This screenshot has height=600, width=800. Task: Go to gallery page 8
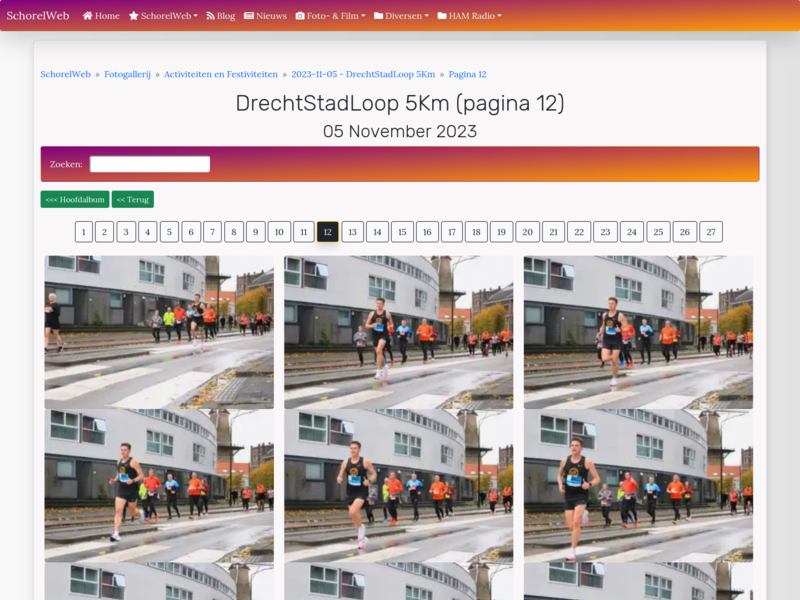234,232
